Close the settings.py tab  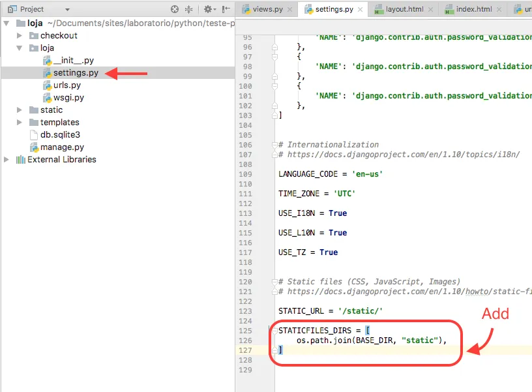pyautogui.click(x=361, y=10)
